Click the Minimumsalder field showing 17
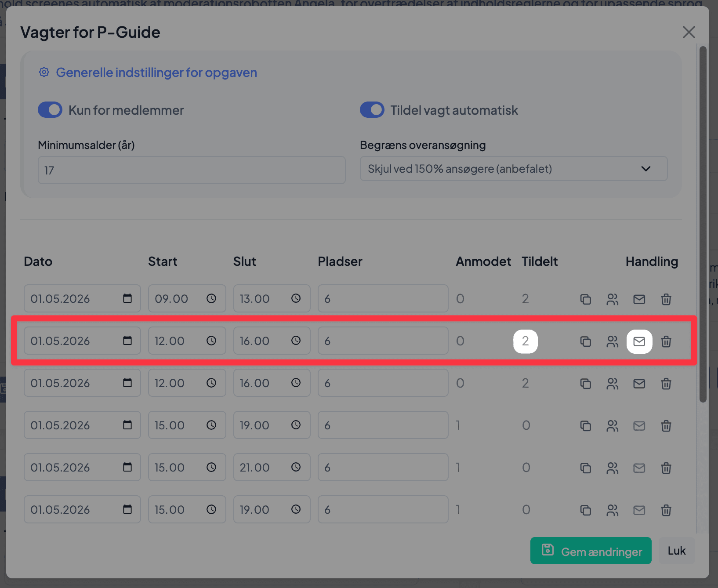 192,170
